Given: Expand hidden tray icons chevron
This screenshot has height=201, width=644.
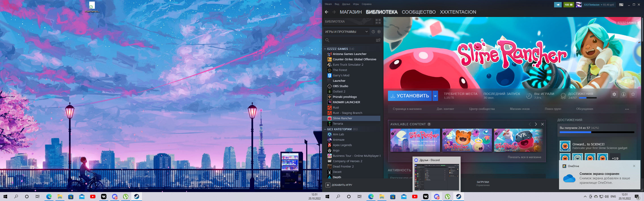Looking at the screenshot, I should (585, 197).
